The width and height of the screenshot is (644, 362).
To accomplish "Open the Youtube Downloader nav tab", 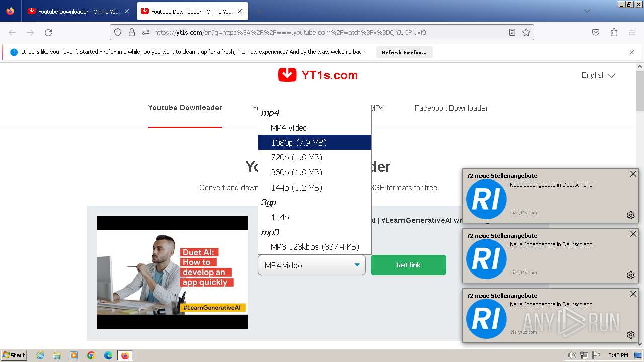I will pyautogui.click(x=185, y=108).
